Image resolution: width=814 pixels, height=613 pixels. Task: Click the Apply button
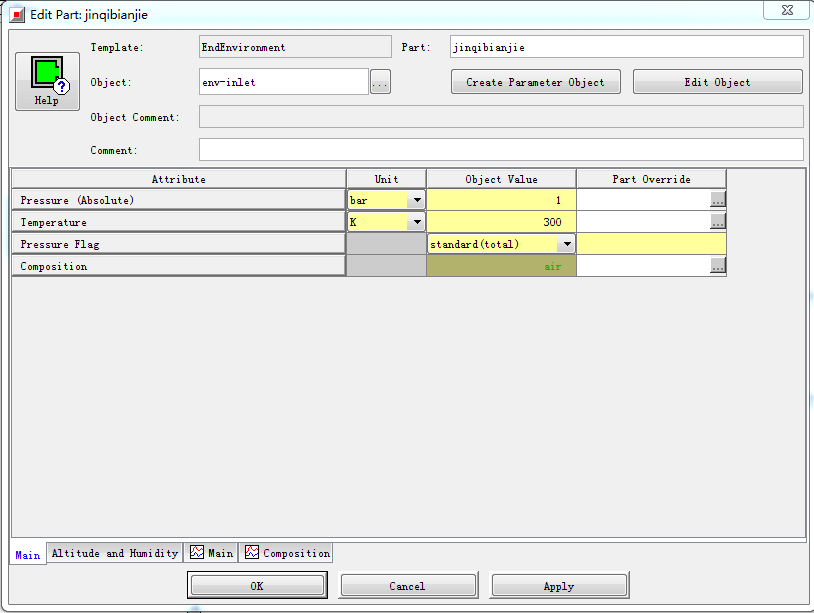point(558,586)
